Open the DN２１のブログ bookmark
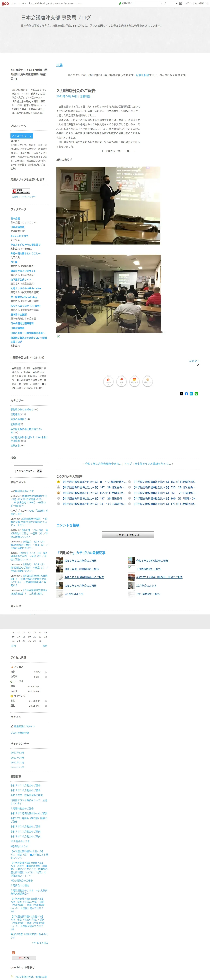 [19, 236]
